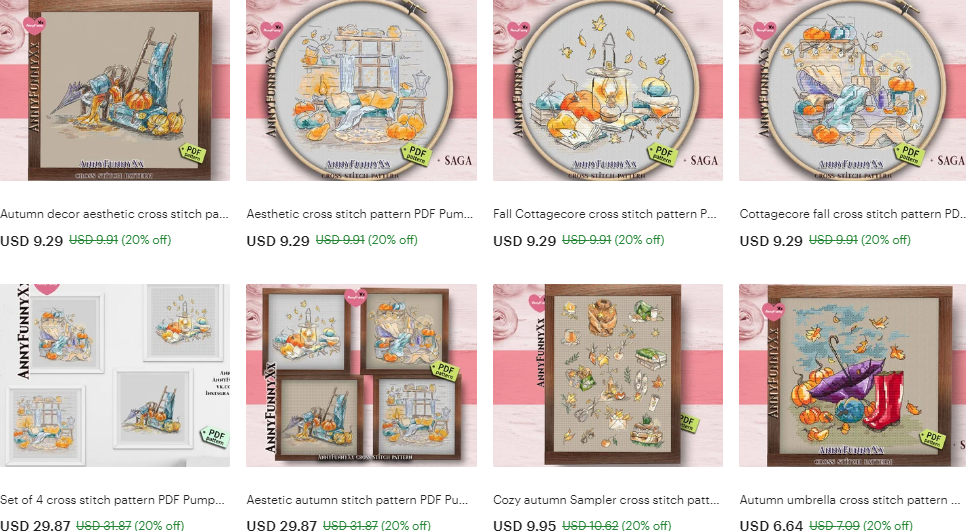
Task: Click the PDF pattern badge on umbrella listing
Action: click(x=933, y=439)
